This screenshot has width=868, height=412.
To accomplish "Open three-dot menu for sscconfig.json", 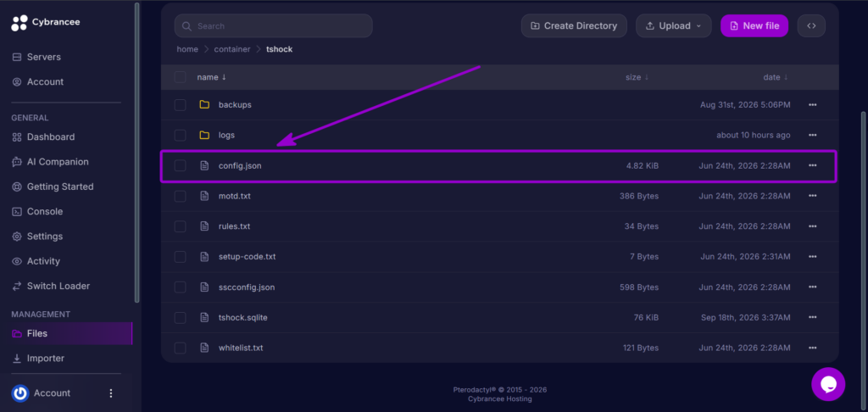I will [x=812, y=287].
